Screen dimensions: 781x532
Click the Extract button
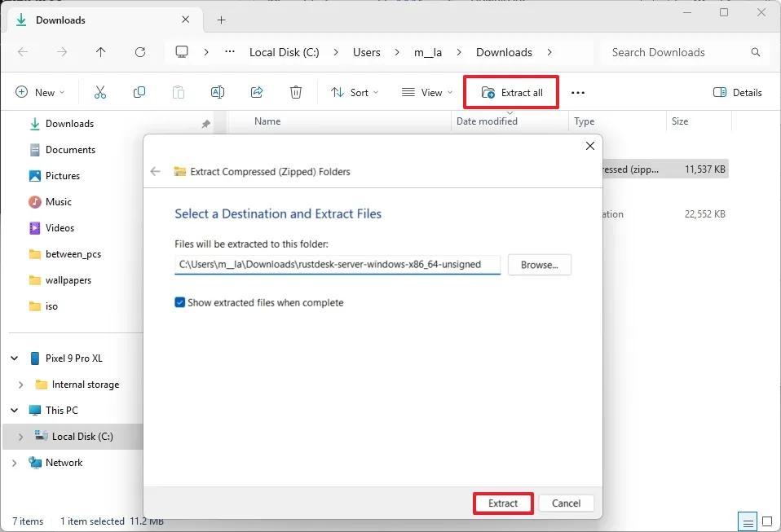[x=502, y=503]
